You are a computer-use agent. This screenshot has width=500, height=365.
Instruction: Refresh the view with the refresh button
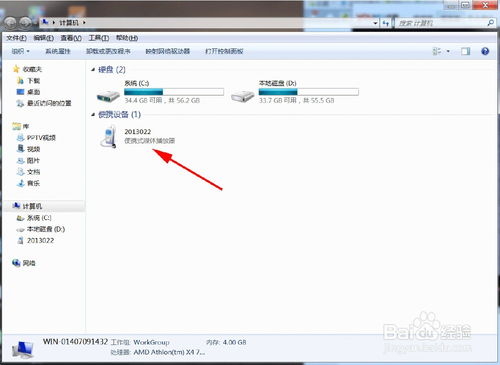click(386, 23)
